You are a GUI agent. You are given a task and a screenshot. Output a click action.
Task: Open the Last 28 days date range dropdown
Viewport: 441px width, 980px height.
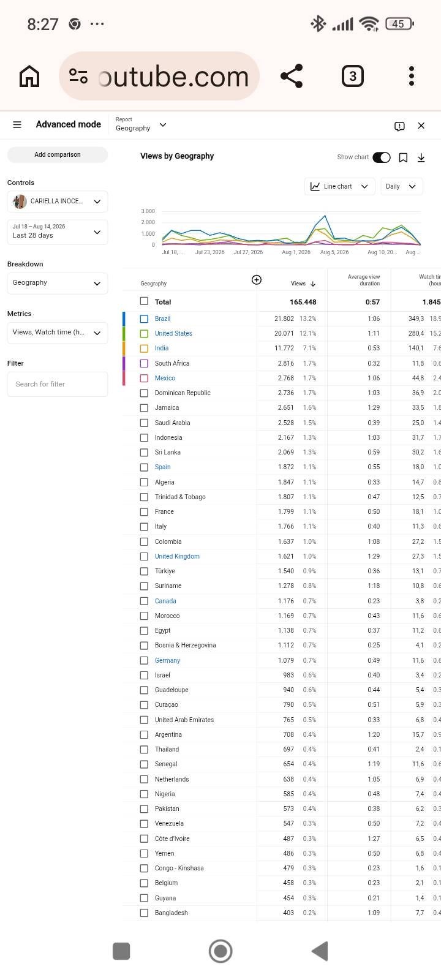(x=58, y=232)
